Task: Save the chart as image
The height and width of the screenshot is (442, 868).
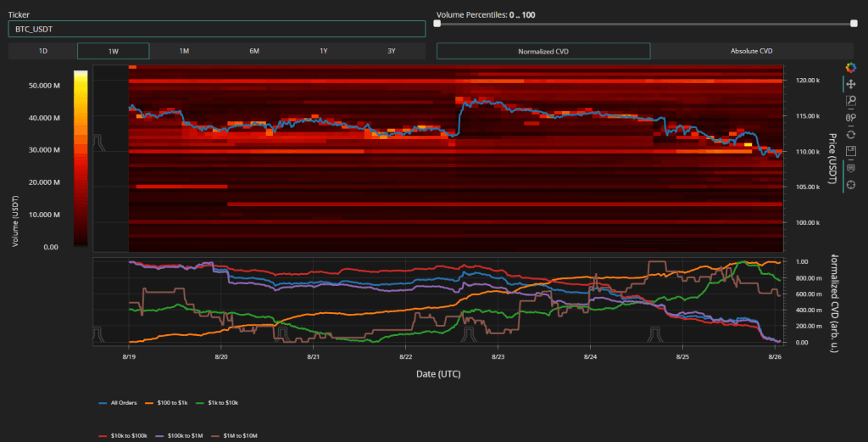Action: (x=851, y=151)
